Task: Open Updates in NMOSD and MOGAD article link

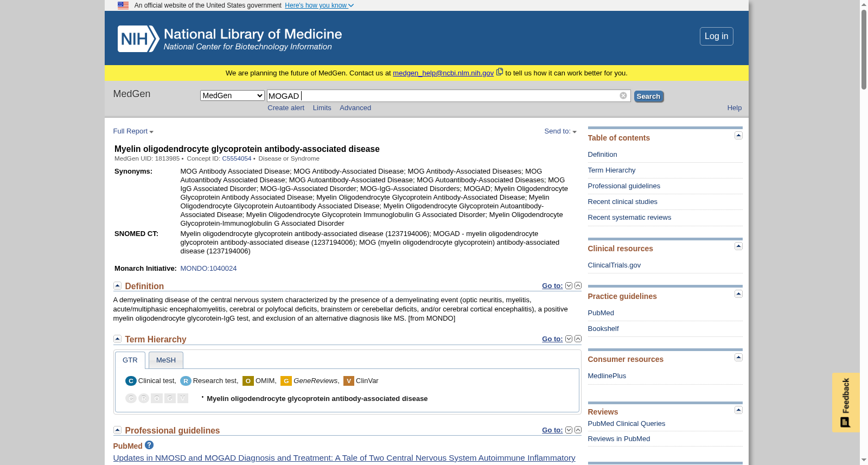Action: coord(344,458)
